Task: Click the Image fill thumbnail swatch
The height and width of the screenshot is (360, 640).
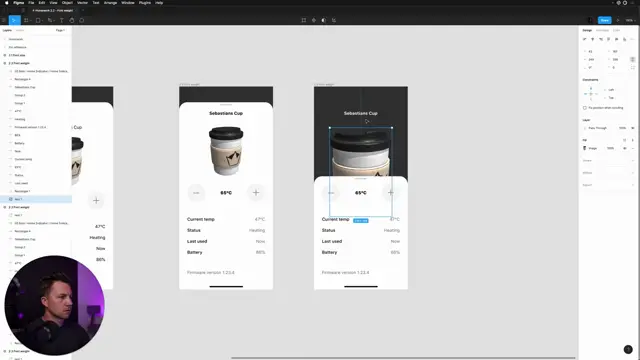Action: coord(584,148)
